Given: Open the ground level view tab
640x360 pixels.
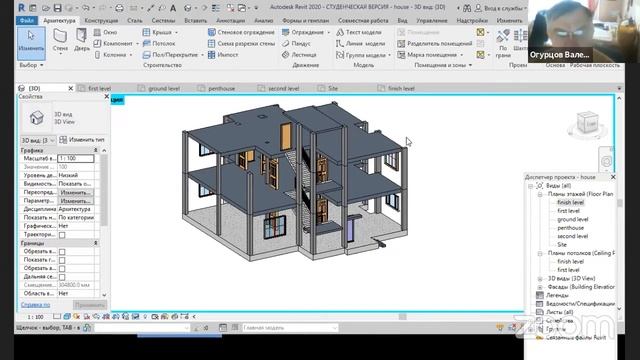Looking at the screenshot, I should [164, 88].
